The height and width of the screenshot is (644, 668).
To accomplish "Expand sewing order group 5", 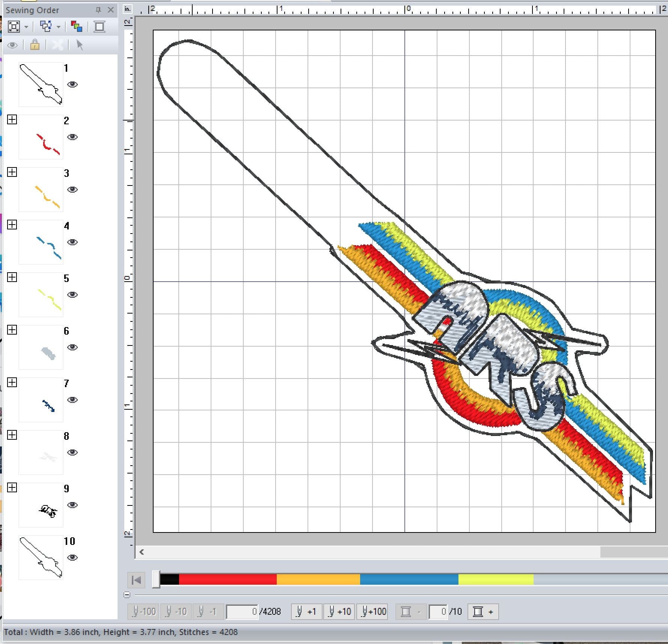I will point(12,278).
